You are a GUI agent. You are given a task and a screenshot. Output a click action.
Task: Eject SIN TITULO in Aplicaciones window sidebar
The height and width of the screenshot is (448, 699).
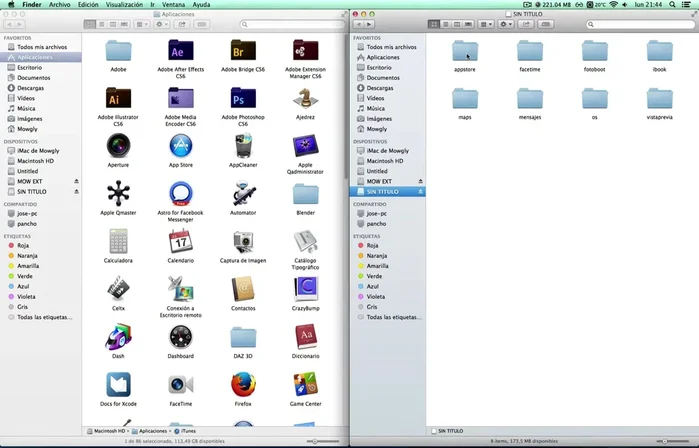(x=76, y=192)
